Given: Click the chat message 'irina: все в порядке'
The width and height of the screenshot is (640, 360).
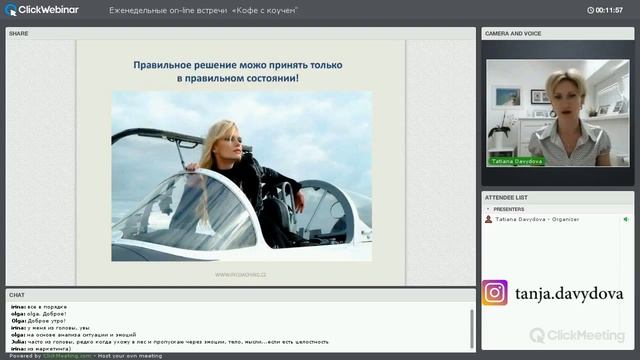Looking at the screenshot, I should click(x=39, y=307).
